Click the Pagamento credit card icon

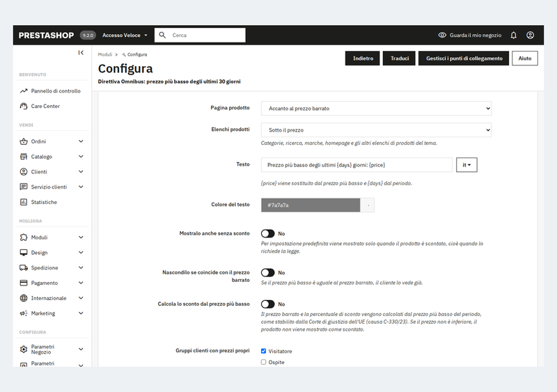point(24,283)
